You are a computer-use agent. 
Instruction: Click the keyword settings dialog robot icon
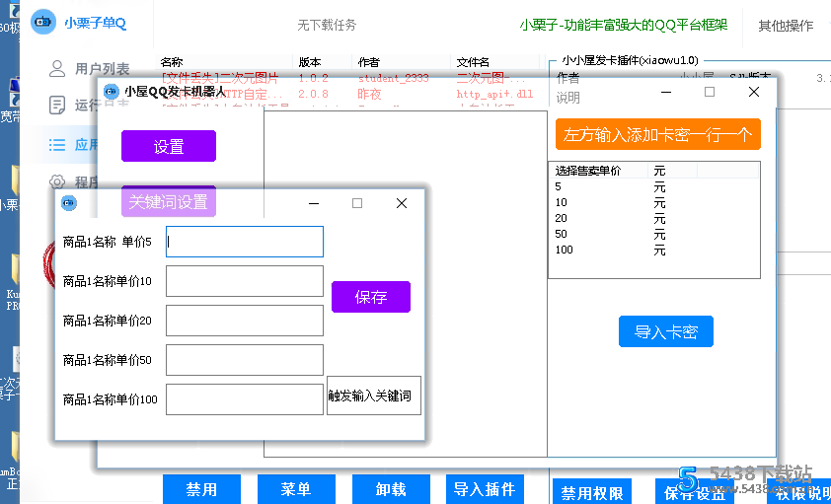click(69, 203)
